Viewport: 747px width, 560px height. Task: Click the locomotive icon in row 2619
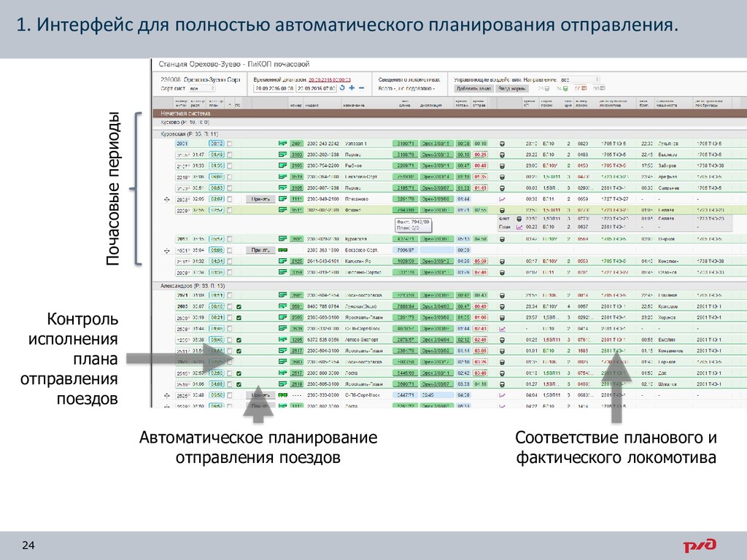tap(502, 384)
